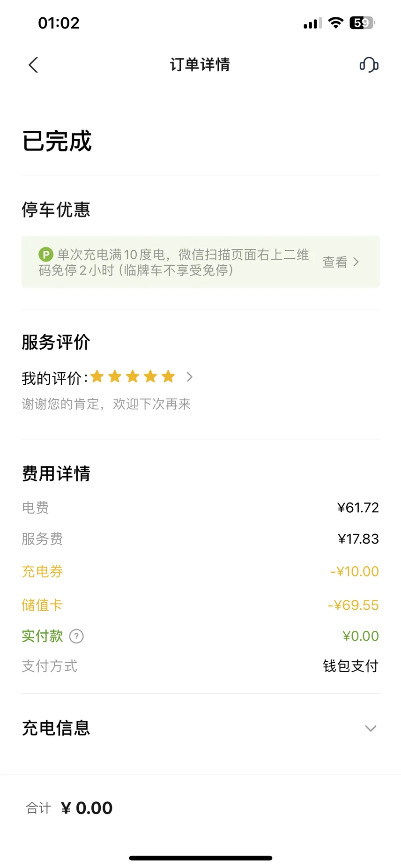Viewport: 401px width, 868px height.
Task: Tap the parking discount banner text
Action: [174, 262]
